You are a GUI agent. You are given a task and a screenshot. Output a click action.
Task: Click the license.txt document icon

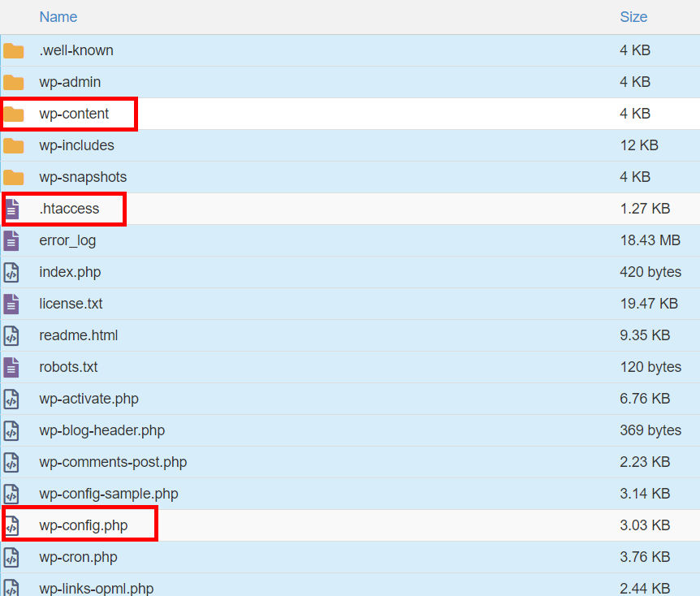click(11, 304)
